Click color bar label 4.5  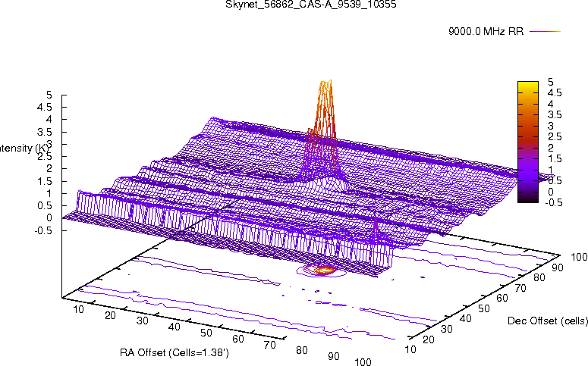(555, 92)
